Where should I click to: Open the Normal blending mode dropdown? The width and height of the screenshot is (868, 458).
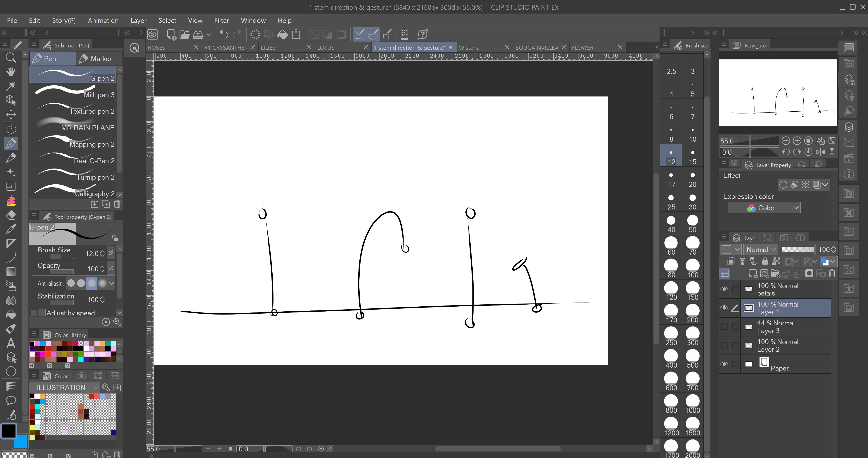tap(761, 249)
